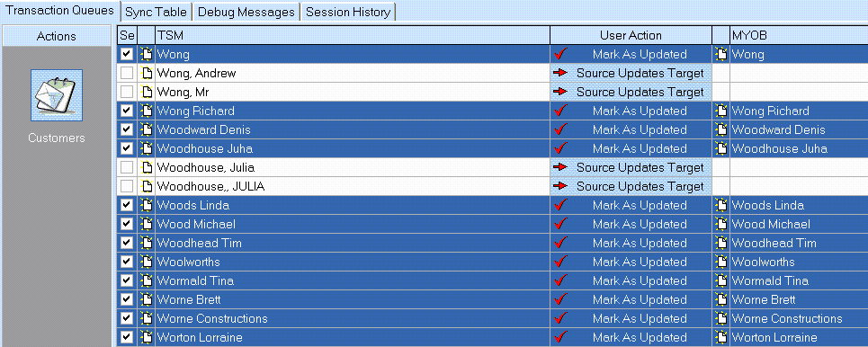
Task: Click the TSM column header
Action: tap(352, 35)
